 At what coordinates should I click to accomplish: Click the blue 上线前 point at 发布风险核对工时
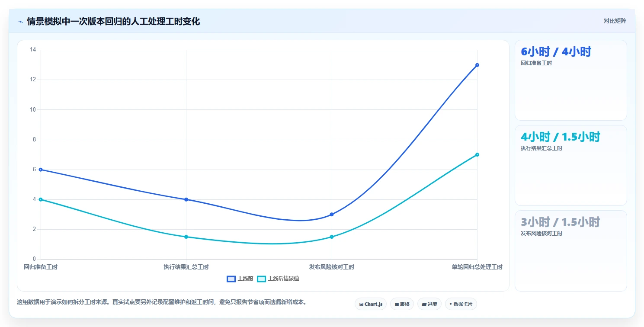[332, 215]
